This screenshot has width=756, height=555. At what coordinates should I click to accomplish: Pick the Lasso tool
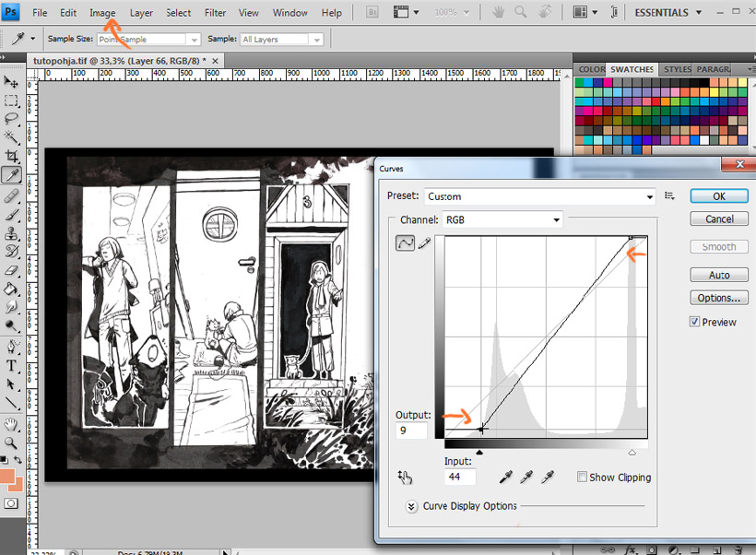pyautogui.click(x=12, y=119)
